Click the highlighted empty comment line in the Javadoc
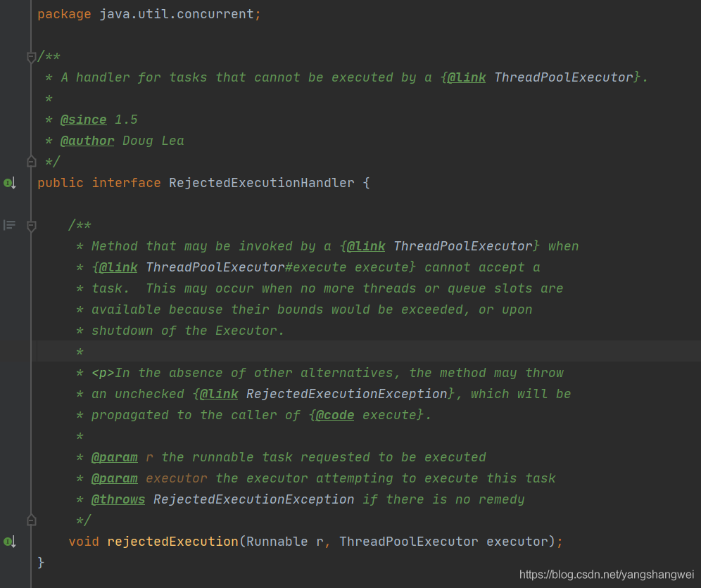The height and width of the screenshot is (588, 701). click(282, 352)
